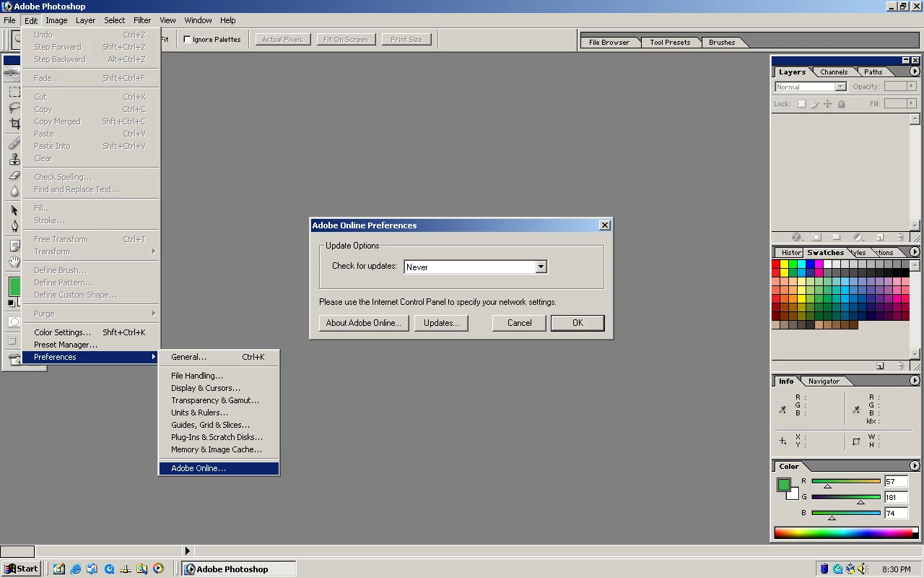Open the Opacity slider arrow in Layers panel
The width and height of the screenshot is (924, 578).
(912, 86)
